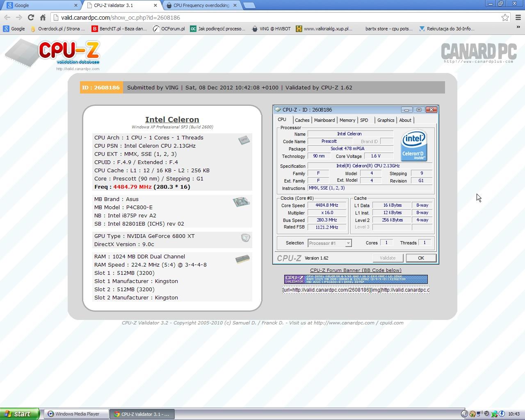525x420 pixels.
Task: Click the CPU-Z validation database logo
Action: [52, 55]
